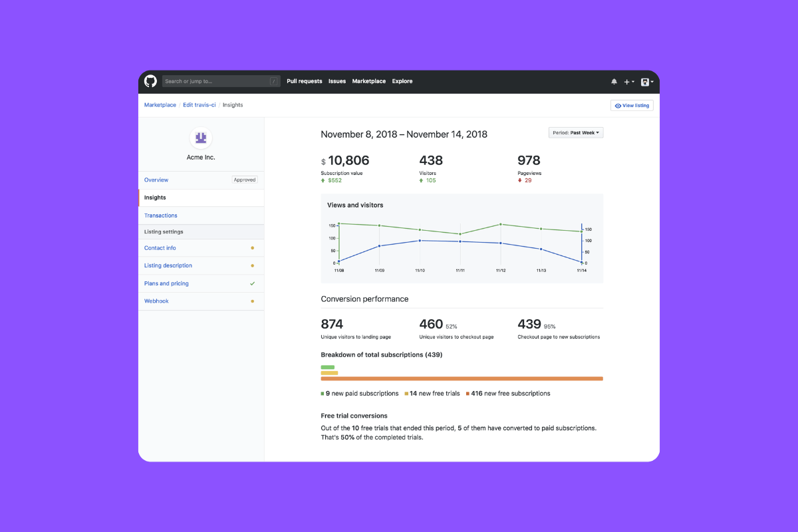
Task: Click the GitHub octocat logo
Action: (x=150, y=80)
